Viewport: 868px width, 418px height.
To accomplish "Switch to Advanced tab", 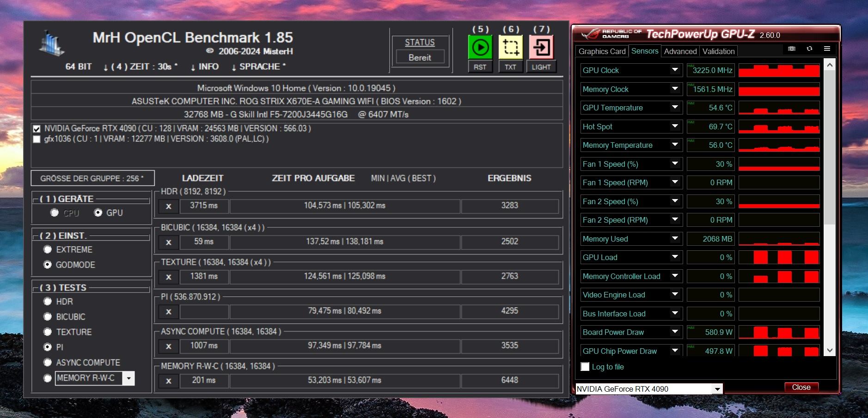I will click(x=680, y=51).
